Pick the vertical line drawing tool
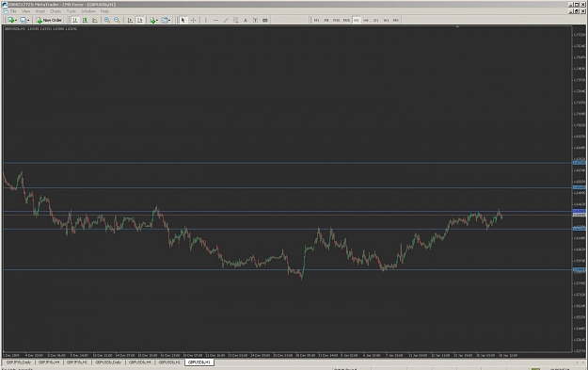The width and height of the screenshot is (588, 370). click(205, 21)
